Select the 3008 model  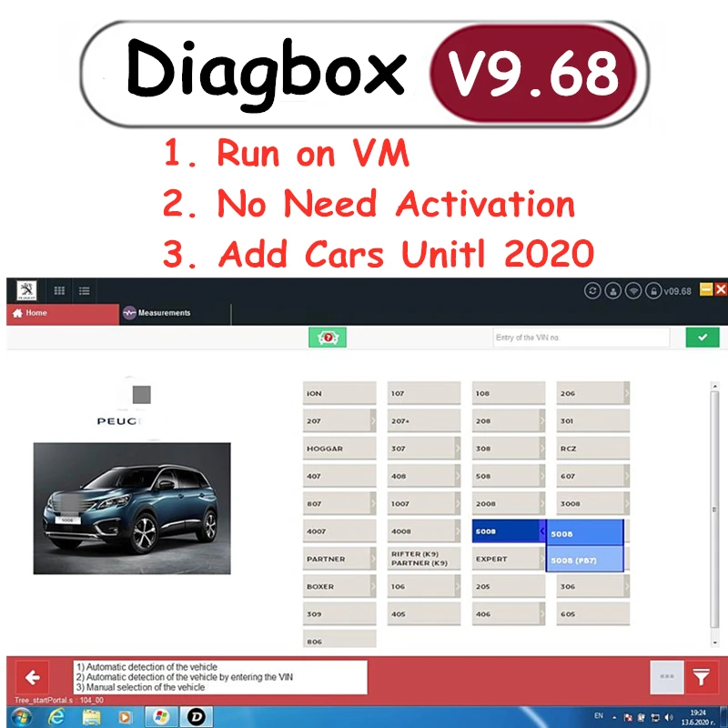pyautogui.click(x=593, y=504)
